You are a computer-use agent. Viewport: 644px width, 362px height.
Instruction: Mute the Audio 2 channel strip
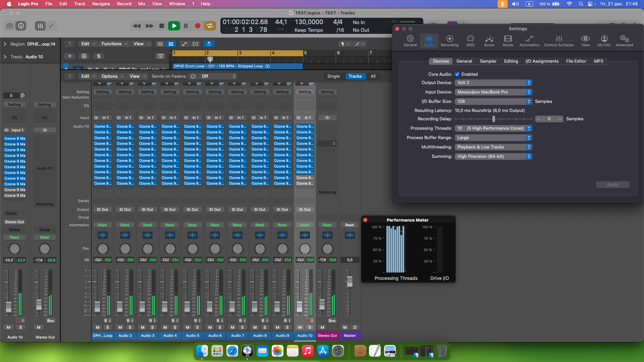(120, 327)
